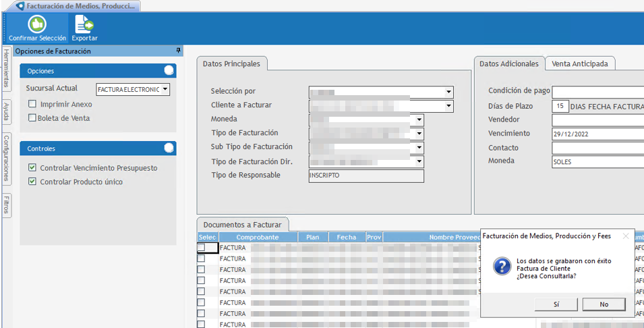Viewport: 644px width, 328px height.
Task: Click the Confirmar Selección toolbar icon
Action: pyautogui.click(x=37, y=28)
